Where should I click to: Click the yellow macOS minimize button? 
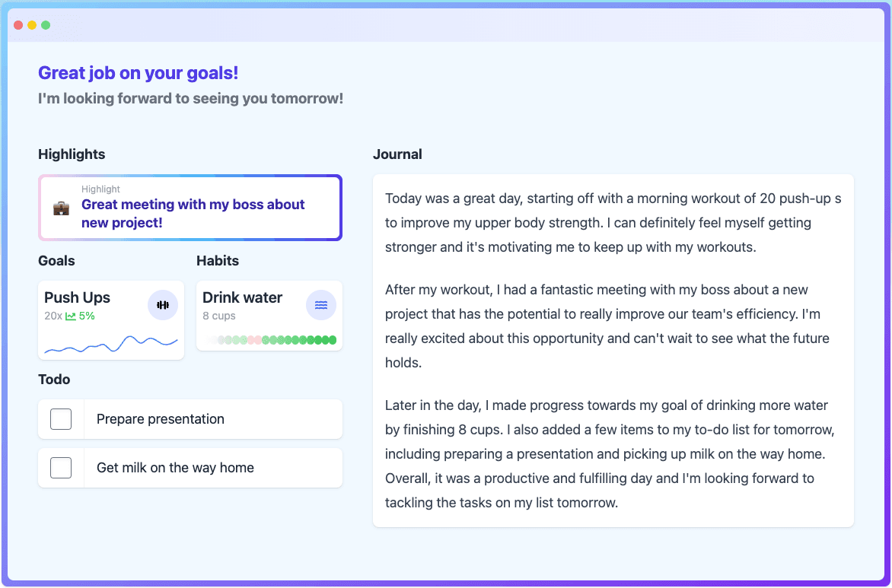[x=32, y=25]
